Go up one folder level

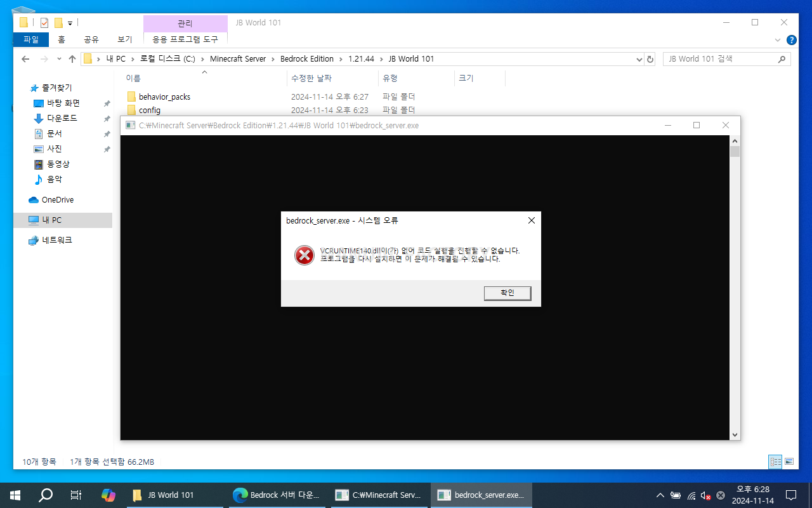click(72, 59)
